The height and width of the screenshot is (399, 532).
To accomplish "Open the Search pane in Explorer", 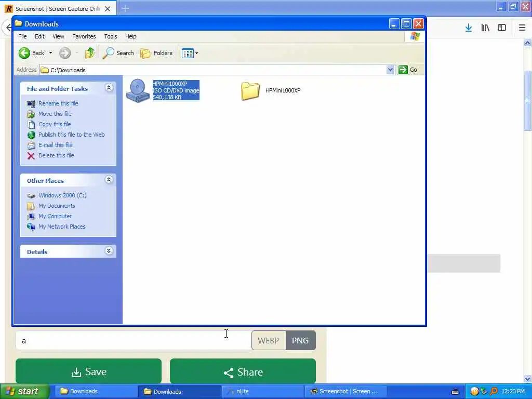I will click(x=118, y=53).
